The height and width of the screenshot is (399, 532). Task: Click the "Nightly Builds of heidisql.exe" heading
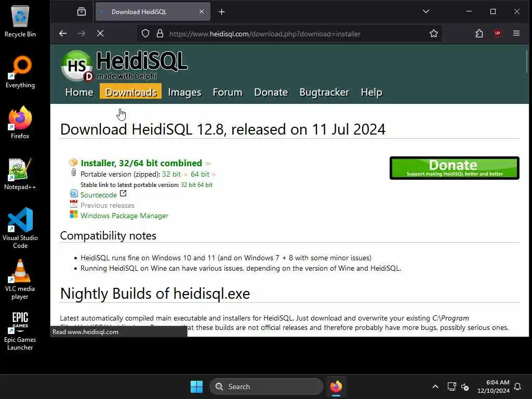tap(155, 294)
